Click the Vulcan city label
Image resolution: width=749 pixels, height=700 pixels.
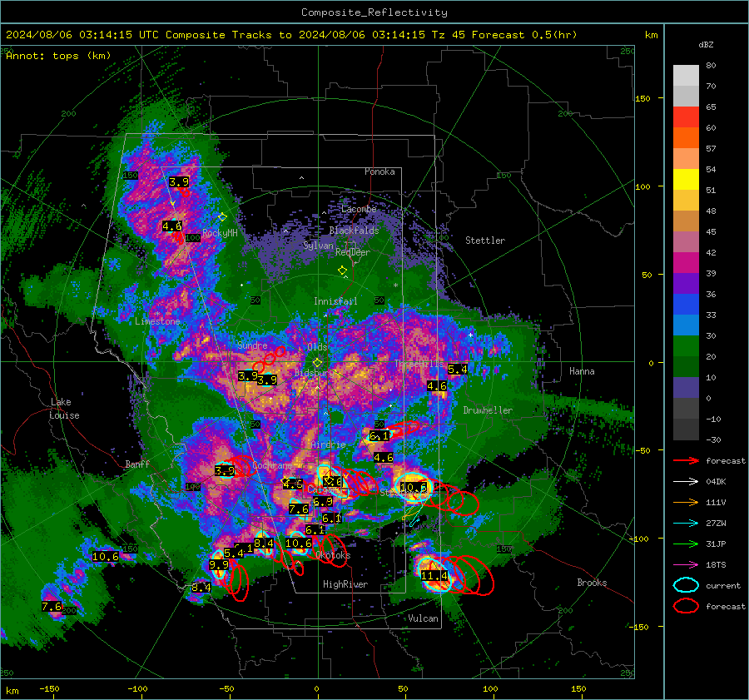pos(423,618)
